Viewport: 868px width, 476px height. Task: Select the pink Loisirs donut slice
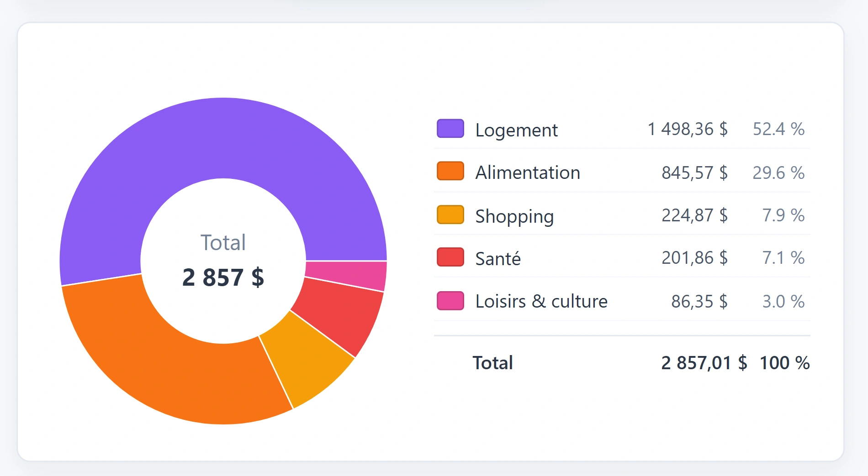tap(346, 275)
